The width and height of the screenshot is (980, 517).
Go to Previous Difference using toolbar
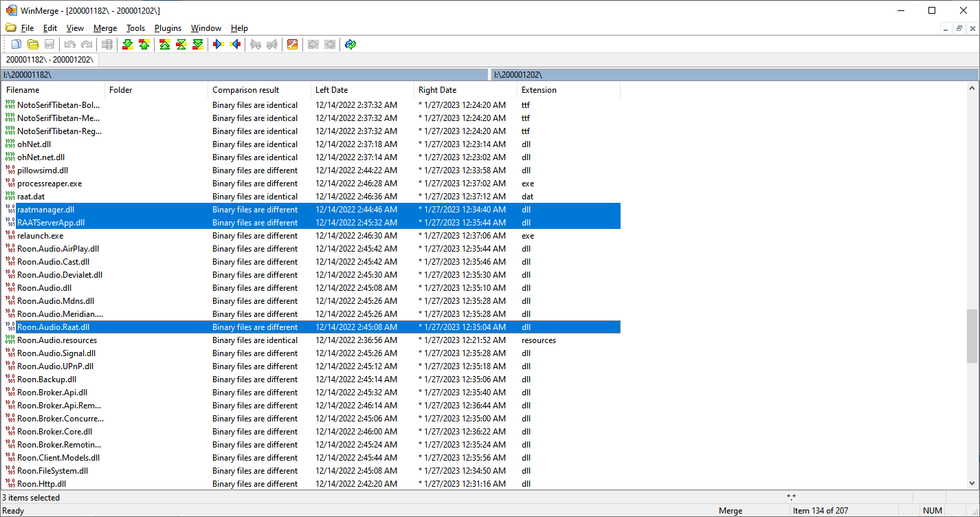pos(144,45)
